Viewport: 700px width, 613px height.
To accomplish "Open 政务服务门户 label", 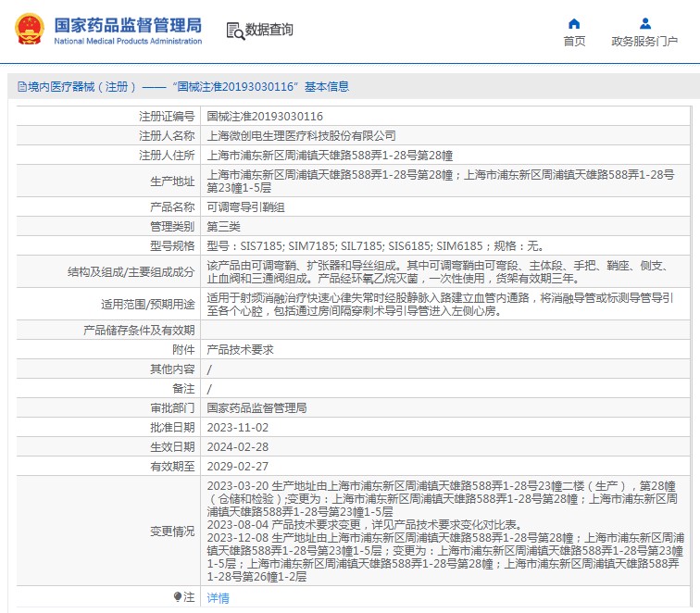I will [x=644, y=41].
